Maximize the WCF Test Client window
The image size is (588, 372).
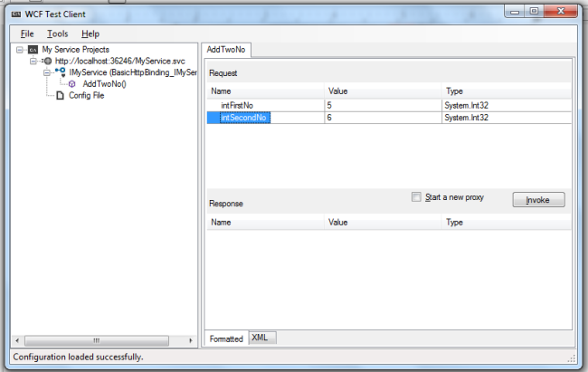[534, 11]
